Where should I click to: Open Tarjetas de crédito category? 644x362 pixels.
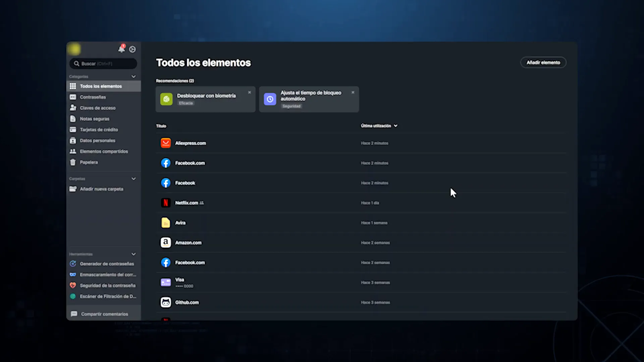point(104,130)
